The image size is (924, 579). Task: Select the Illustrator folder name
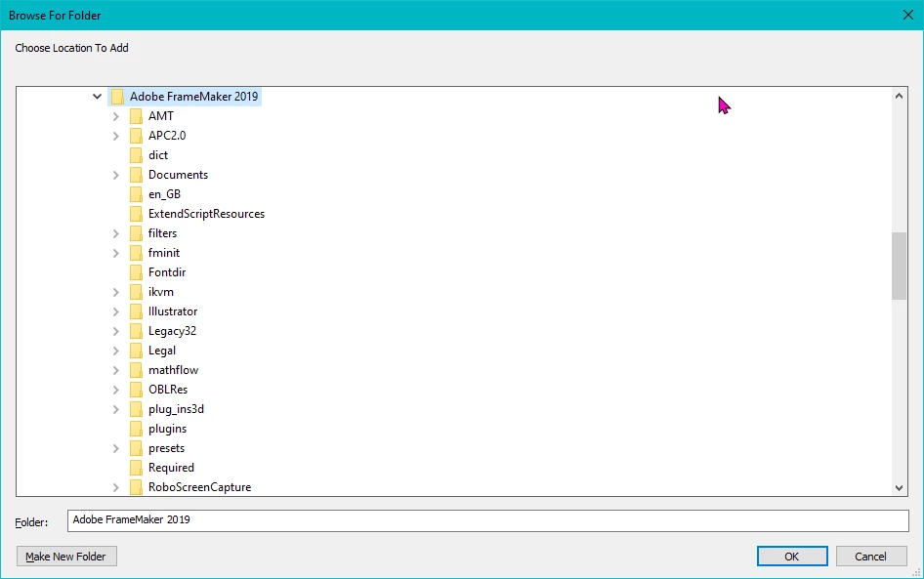pyautogui.click(x=173, y=311)
